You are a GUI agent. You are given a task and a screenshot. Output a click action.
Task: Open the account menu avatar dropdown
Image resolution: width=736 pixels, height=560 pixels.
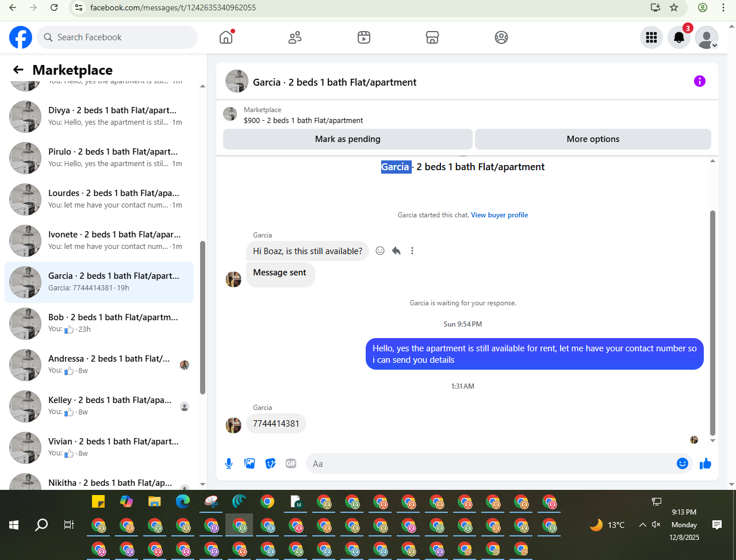click(707, 37)
